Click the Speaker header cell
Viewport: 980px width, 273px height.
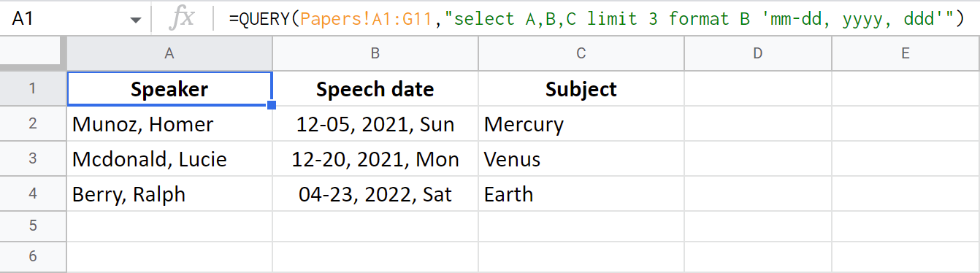[x=169, y=89]
